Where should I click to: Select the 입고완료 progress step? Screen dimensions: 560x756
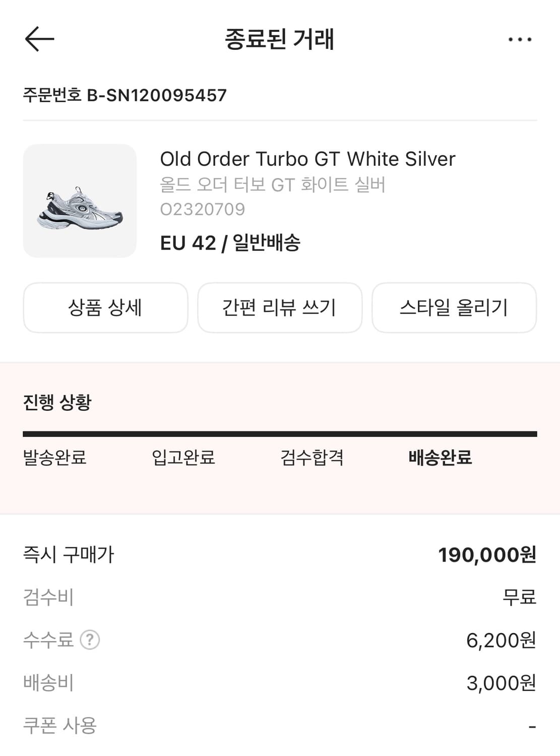point(183,458)
